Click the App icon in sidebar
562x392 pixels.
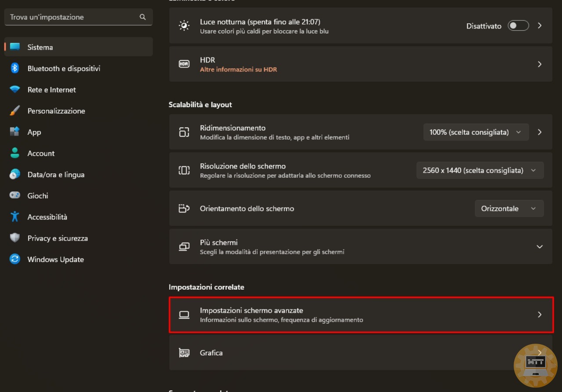[15, 132]
